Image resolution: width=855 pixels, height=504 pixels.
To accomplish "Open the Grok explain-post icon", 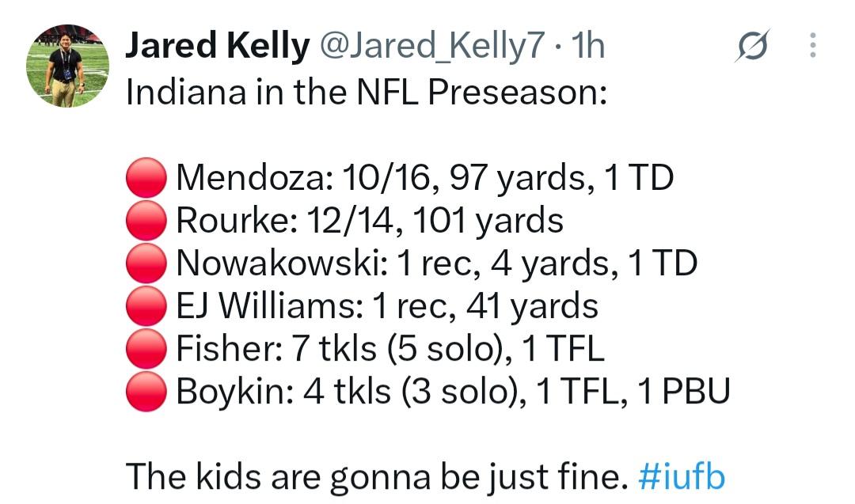I will 752,46.
